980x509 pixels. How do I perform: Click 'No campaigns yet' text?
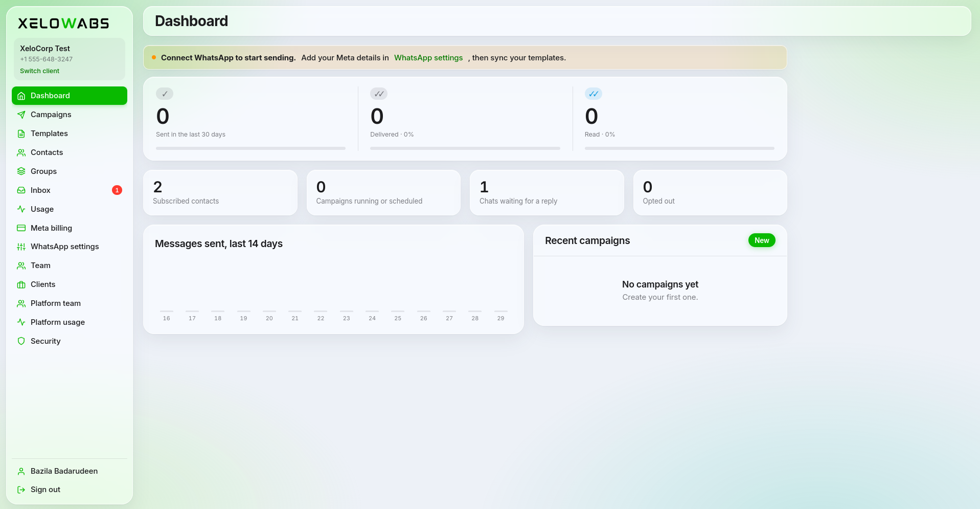[660, 284]
